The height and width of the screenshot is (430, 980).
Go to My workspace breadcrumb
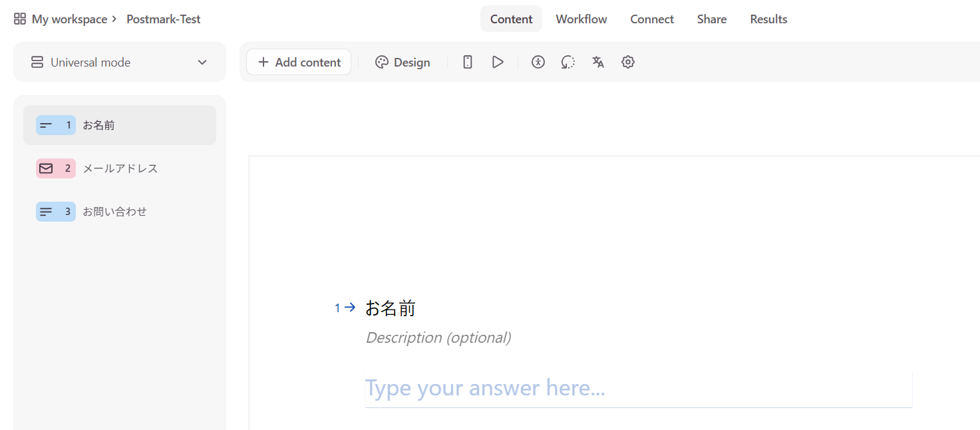pyautogui.click(x=69, y=19)
